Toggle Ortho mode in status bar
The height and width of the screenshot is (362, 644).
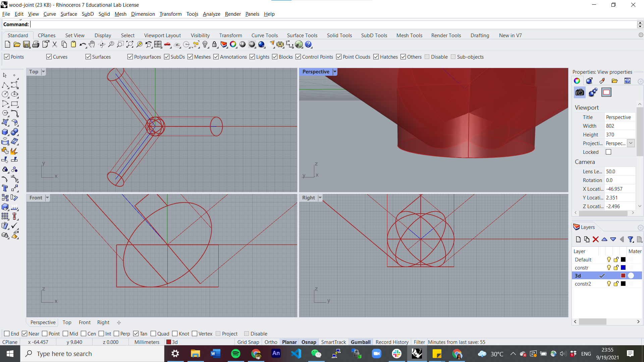(x=271, y=342)
